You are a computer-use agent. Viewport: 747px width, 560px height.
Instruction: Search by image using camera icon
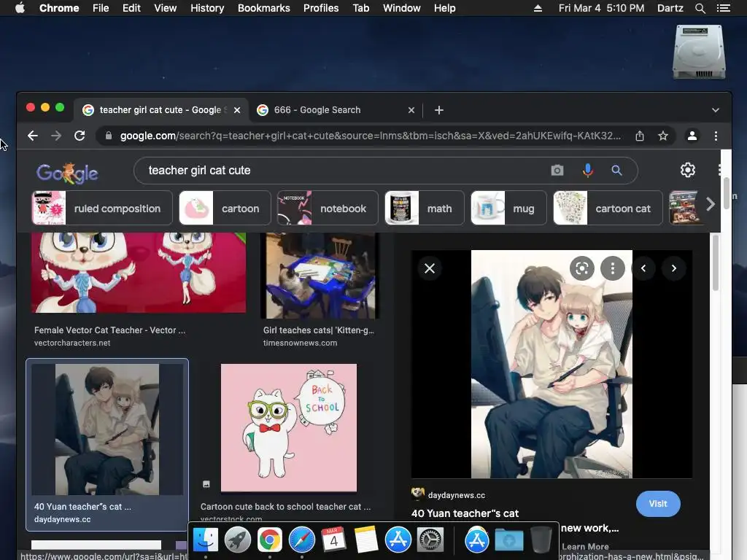coord(557,171)
